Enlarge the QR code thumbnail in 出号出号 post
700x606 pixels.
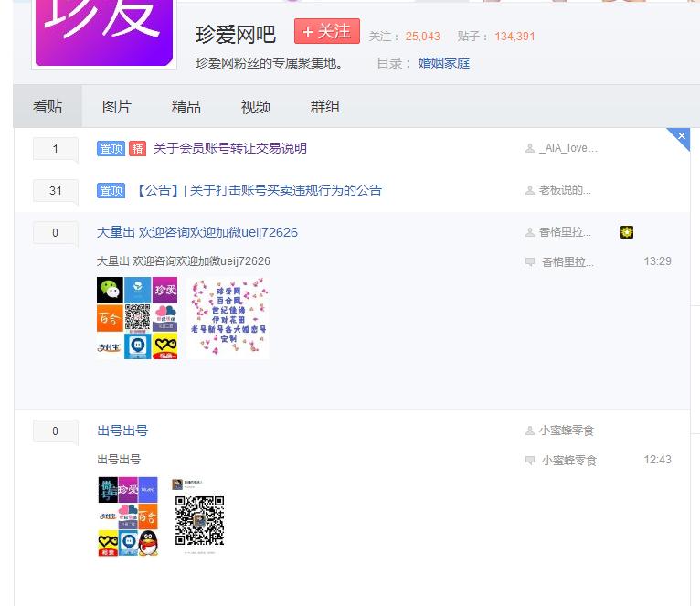[x=199, y=516]
